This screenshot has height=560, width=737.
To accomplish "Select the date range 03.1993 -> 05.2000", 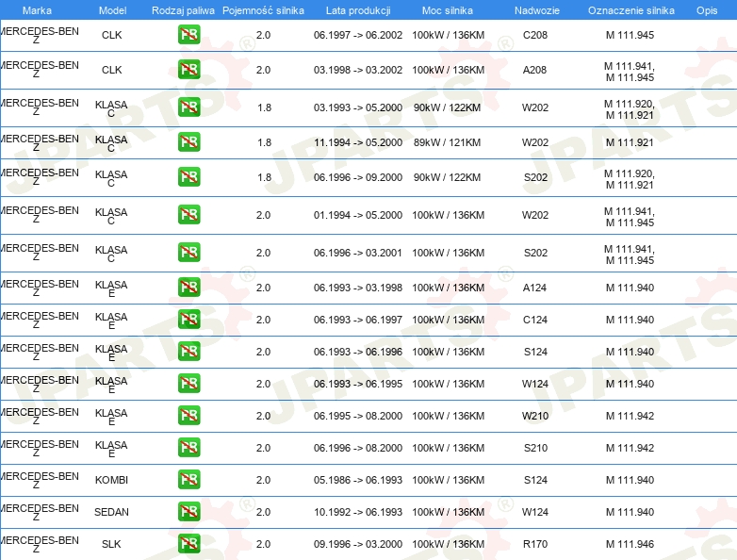I will pyautogui.click(x=358, y=107).
